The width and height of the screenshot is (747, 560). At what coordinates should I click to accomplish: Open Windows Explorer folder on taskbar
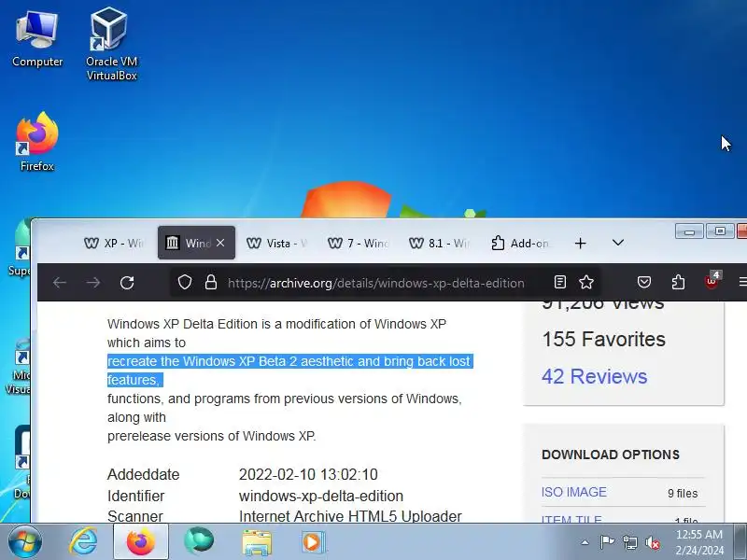(256, 542)
